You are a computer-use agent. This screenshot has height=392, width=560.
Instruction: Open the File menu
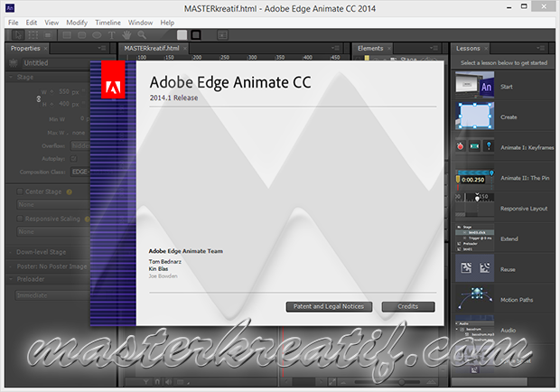[14, 23]
